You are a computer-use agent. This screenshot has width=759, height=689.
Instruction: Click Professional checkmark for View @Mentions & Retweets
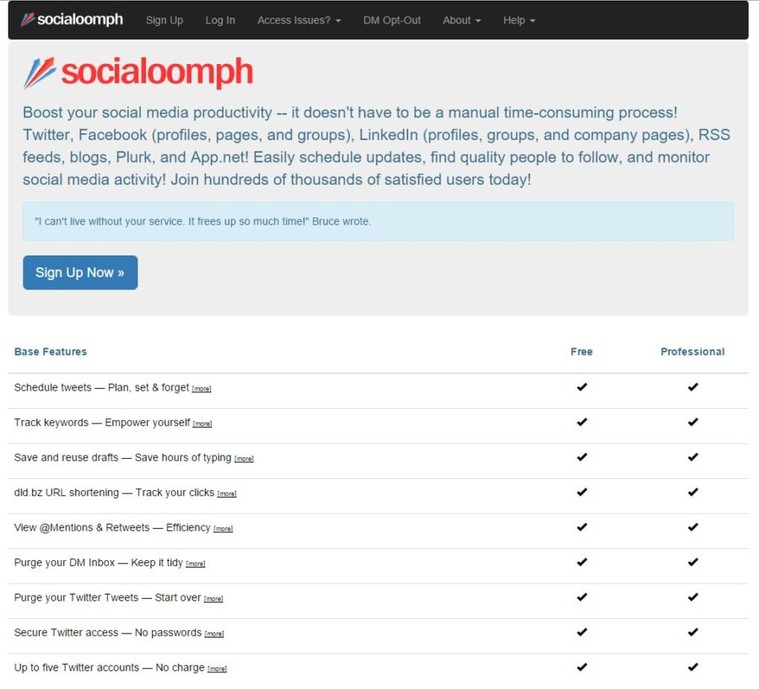pos(693,527)
